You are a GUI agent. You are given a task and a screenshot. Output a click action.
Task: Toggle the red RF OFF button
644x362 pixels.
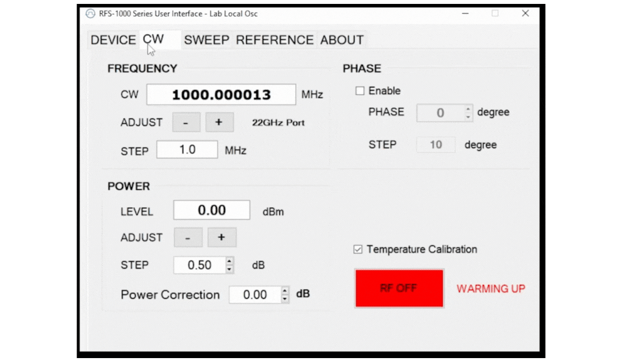[x=399, y=288]
